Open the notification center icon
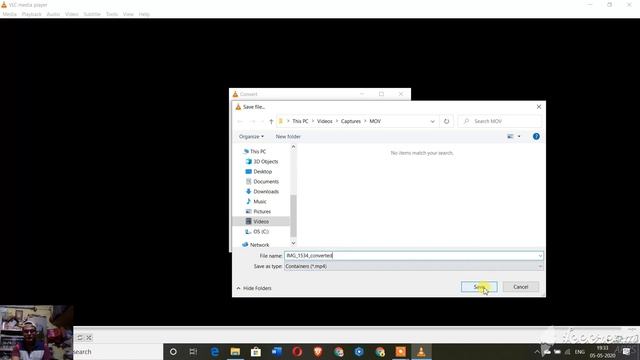The width and height of the screenshot is (640, 360). click(626, 352)
